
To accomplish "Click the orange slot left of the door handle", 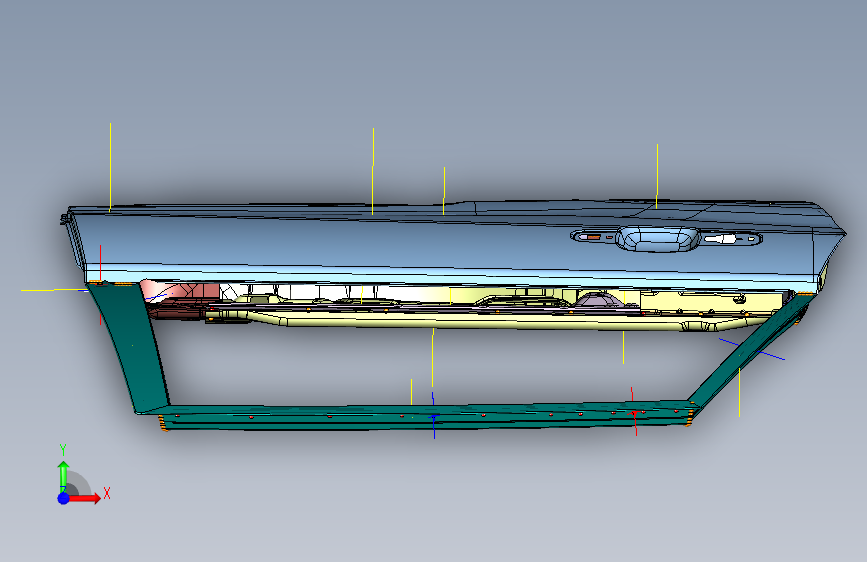I will (594, 237).
